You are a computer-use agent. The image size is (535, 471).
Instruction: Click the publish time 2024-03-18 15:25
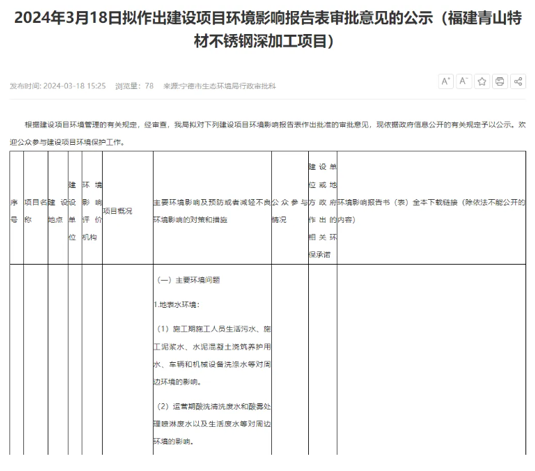[x=58, y=86]
